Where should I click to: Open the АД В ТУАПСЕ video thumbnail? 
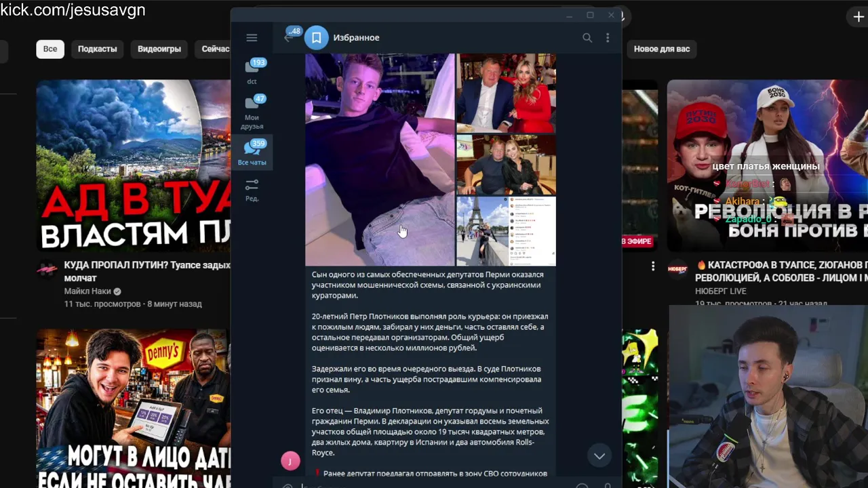[133, 165]
